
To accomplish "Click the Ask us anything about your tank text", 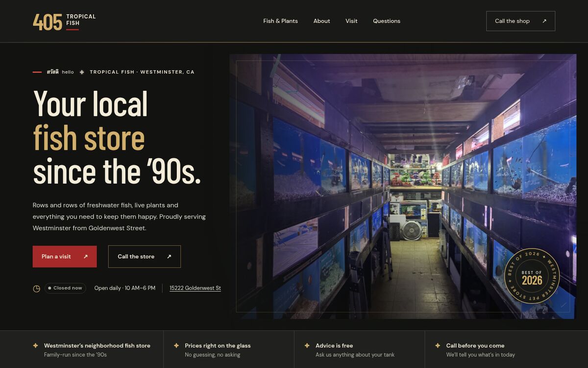I will (x=355, y=355).
